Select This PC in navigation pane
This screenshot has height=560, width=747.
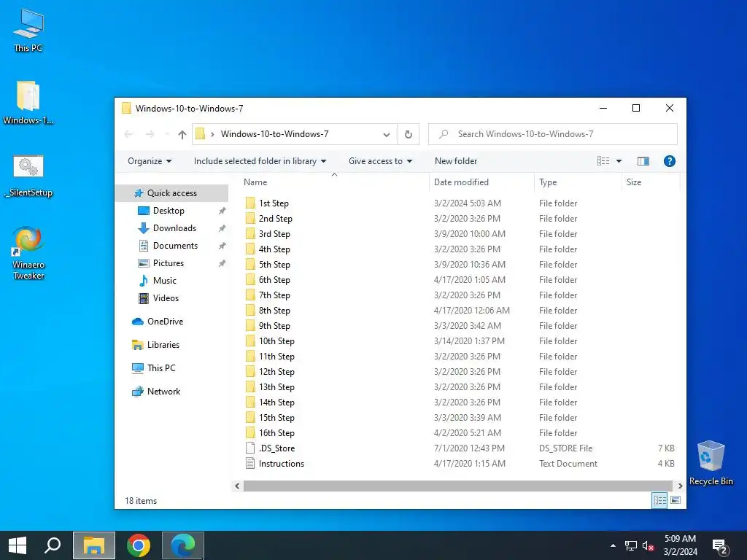point(161,368)
